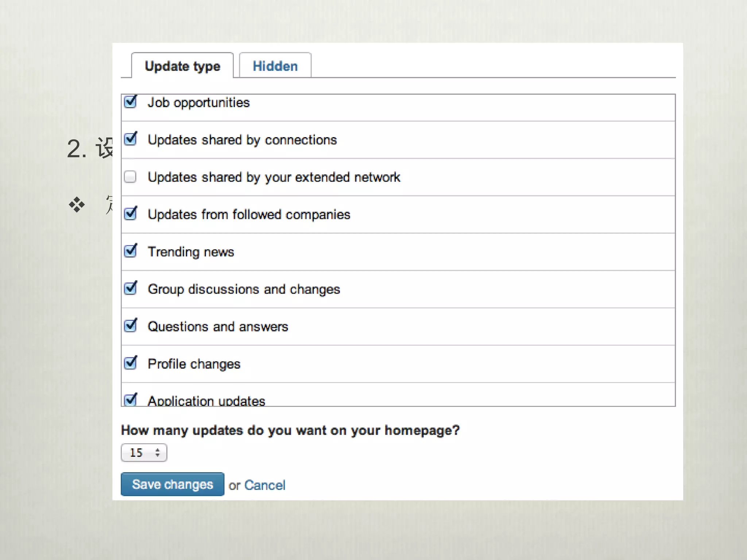747x560 pixels.
Task: Uncheck Updates from followed companies
Action: (x=130, y=214)
